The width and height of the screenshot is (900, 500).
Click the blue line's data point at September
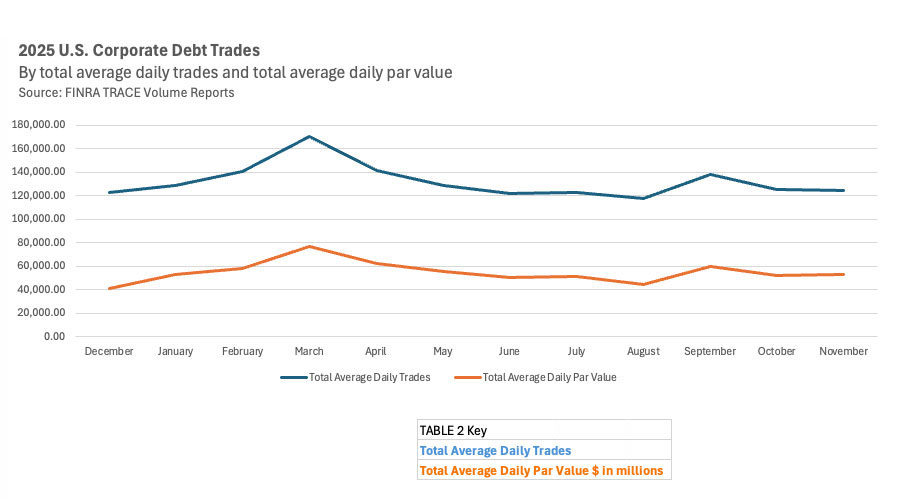(710, 174)
